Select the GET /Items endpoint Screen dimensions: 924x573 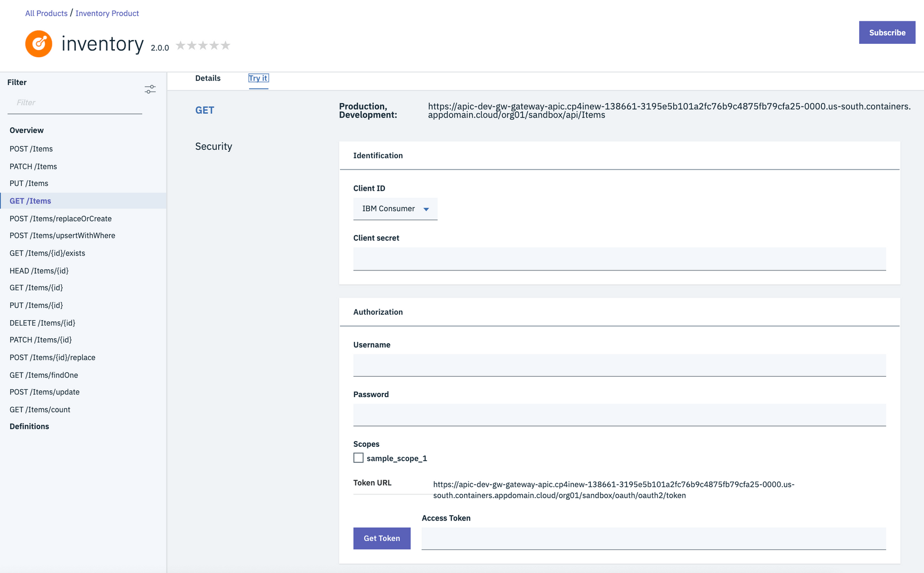pos(30,200)
